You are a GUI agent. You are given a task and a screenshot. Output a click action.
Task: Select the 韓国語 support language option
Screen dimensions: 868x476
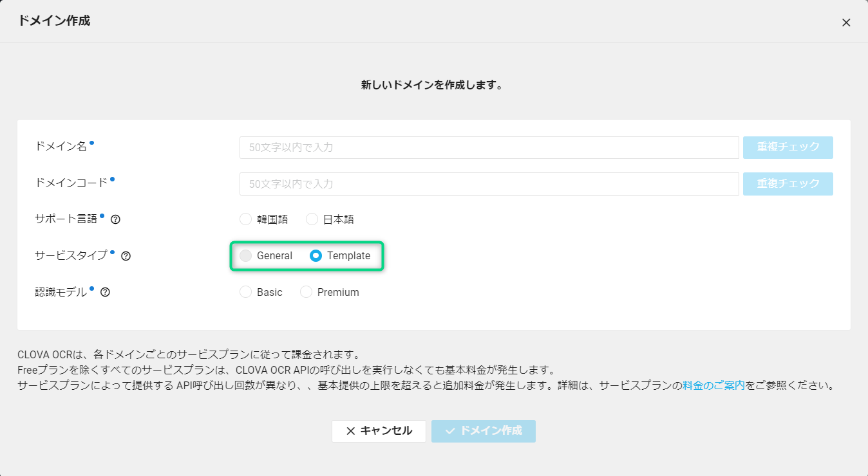click(246, 219)
